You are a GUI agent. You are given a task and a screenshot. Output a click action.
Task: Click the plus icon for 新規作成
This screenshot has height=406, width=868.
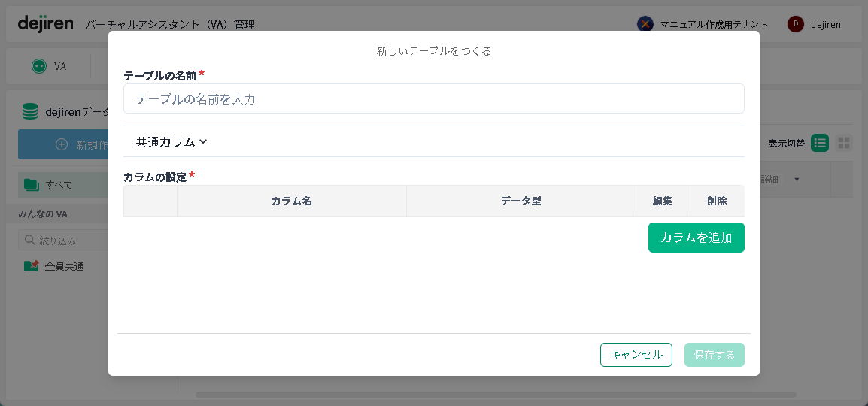pyautogui.click(x=62, y=144)
